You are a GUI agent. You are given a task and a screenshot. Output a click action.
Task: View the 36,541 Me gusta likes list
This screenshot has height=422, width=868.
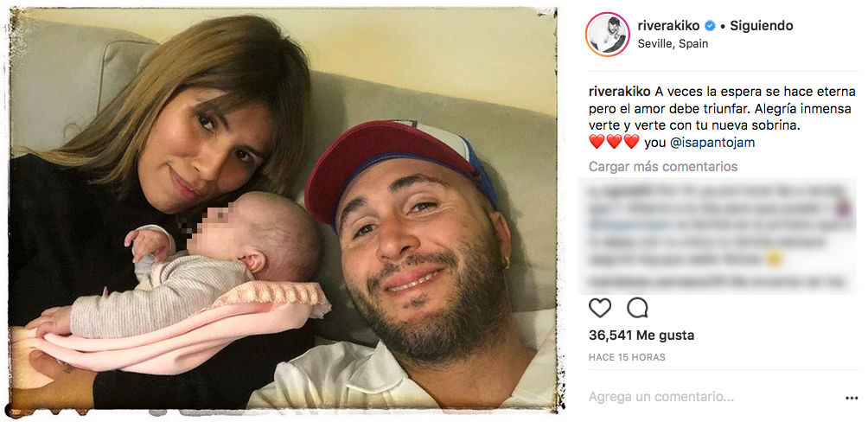click(x=641, y=336)
